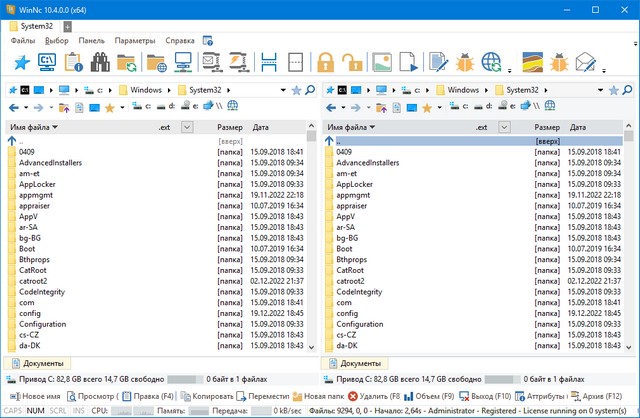640x418 pixels.
Task: Open the Параметры menu
Action: [x=134, y=41]
